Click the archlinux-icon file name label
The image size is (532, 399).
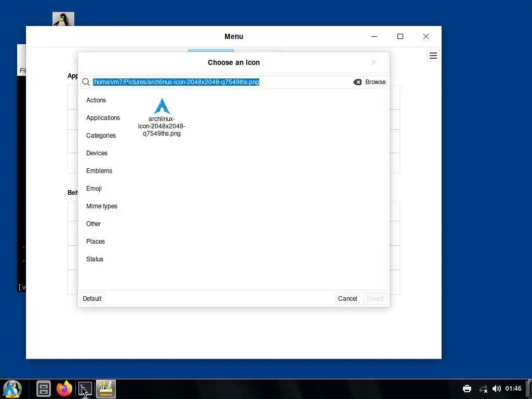[162, 126]
